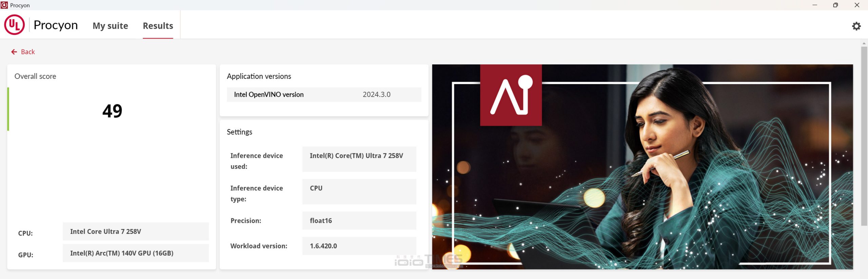Restore the window with the maximize button
868x279 pixels.
pyautogui.click(x=835, y=5)
